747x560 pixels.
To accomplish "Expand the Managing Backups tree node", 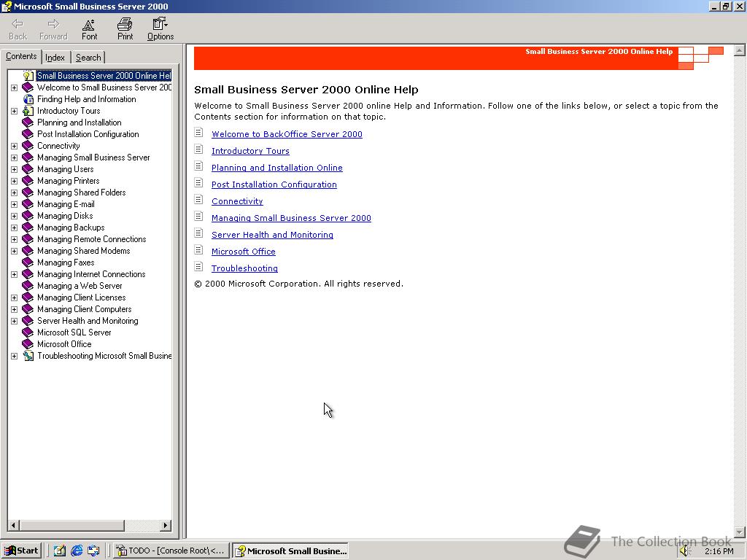I will tap(15, 227).
